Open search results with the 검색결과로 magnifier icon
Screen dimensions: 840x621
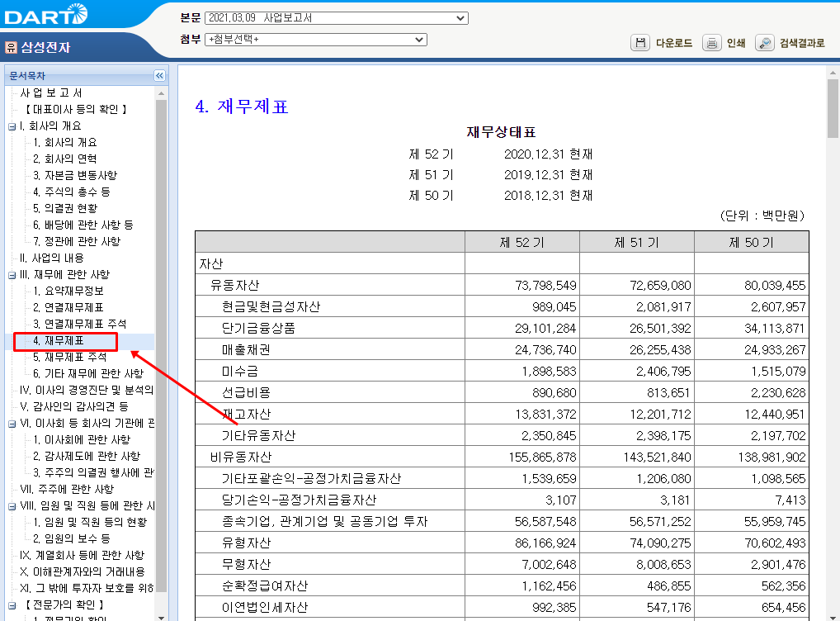coord(767,43)
